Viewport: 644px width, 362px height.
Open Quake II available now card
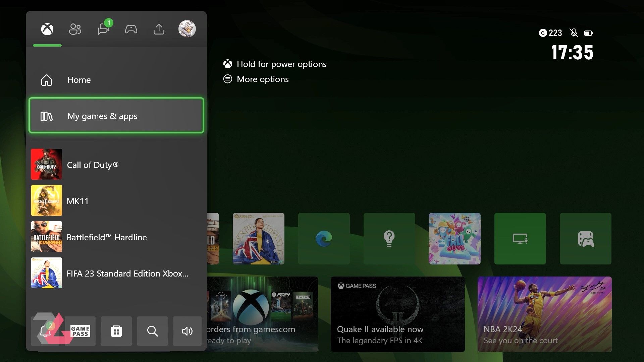pos(397,314)
